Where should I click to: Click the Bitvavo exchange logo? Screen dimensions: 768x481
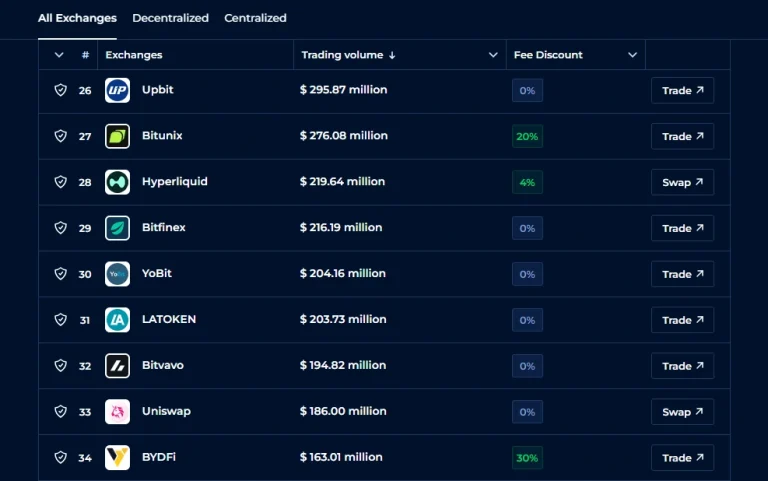118,366
